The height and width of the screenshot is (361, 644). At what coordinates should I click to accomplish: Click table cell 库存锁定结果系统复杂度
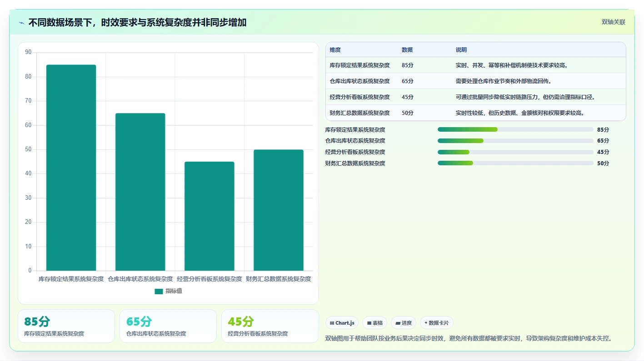pos(360,65)
